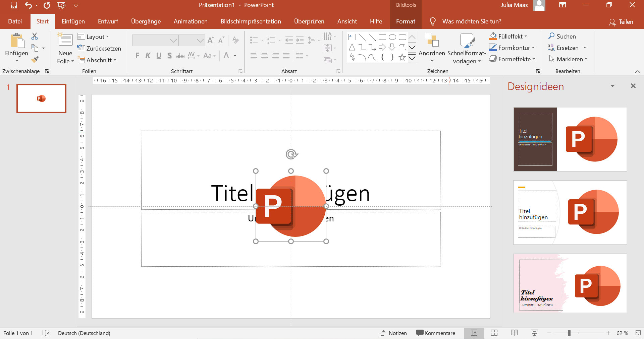Start slideshow from status bar icon

(x=534, y=333)
